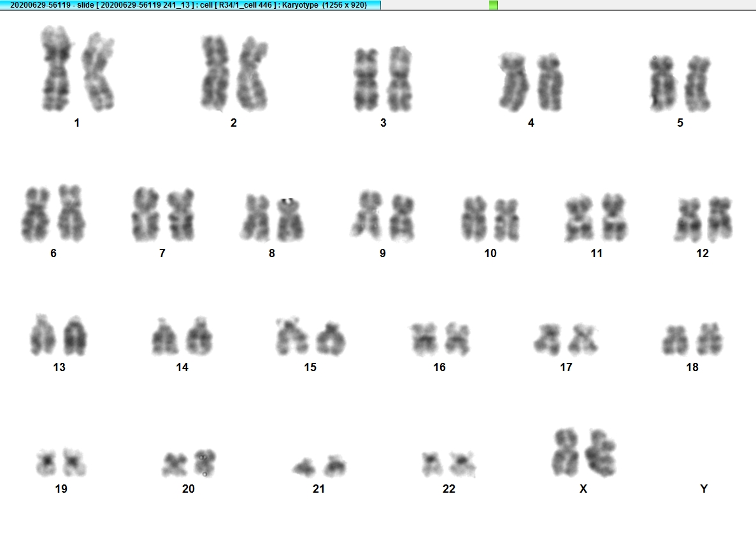
Task: Select the chromosome 22 pair
Action: pos(448,464)
